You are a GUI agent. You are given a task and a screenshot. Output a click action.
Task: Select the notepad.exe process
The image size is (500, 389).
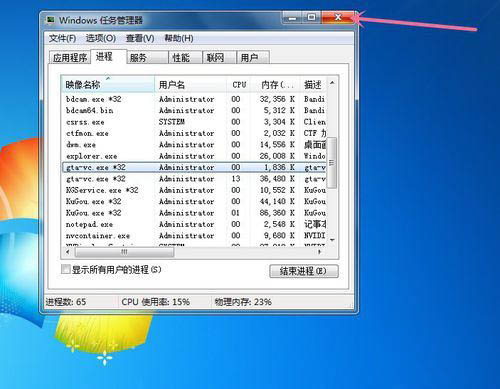pos(194,224)
